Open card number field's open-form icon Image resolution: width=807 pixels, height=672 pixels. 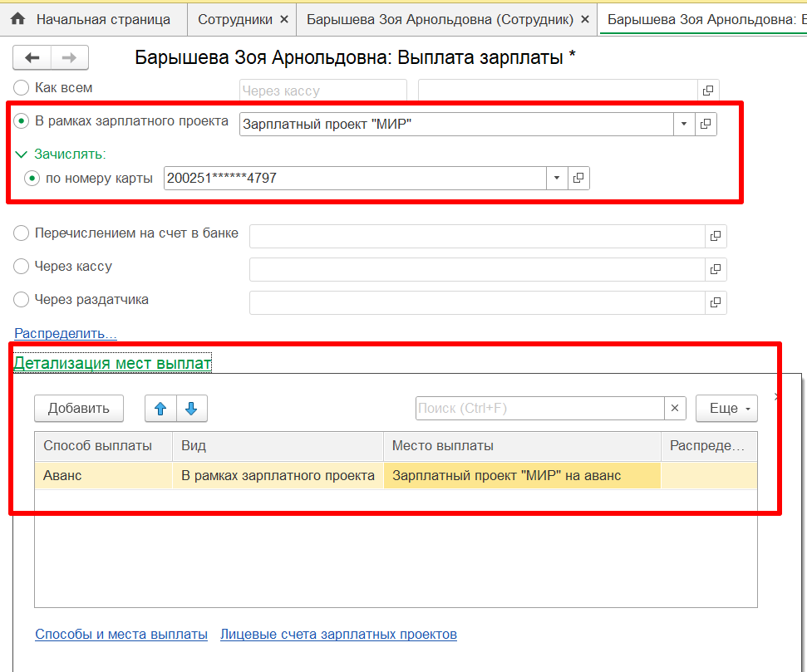click(x=578, y=178)
